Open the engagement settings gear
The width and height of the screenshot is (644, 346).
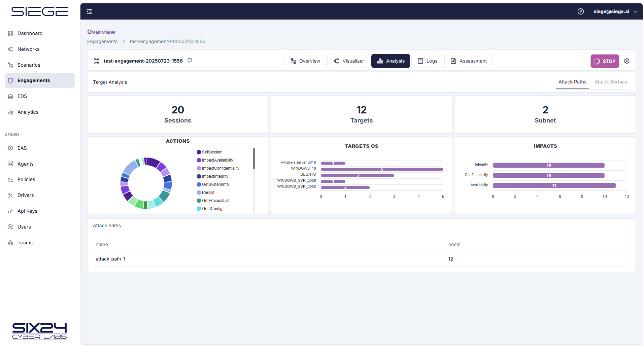tap(627, 61)
